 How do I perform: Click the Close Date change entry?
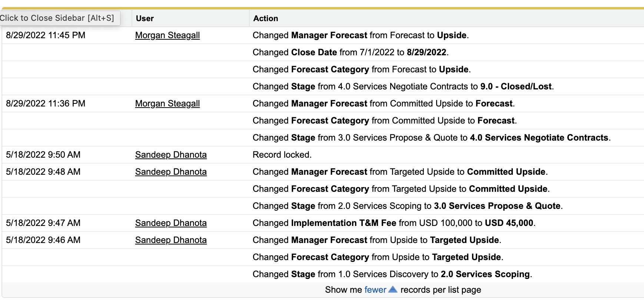(x=350, y=52)
